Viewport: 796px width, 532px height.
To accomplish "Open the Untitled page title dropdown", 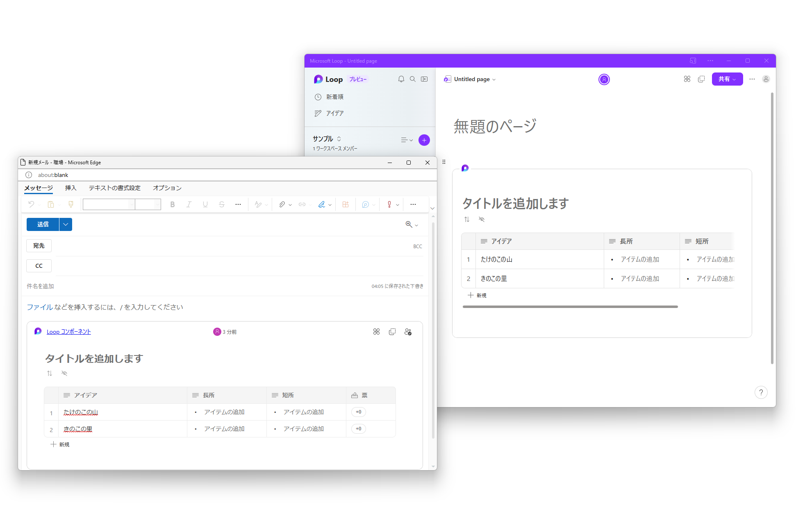I will (x=494, y=79).
